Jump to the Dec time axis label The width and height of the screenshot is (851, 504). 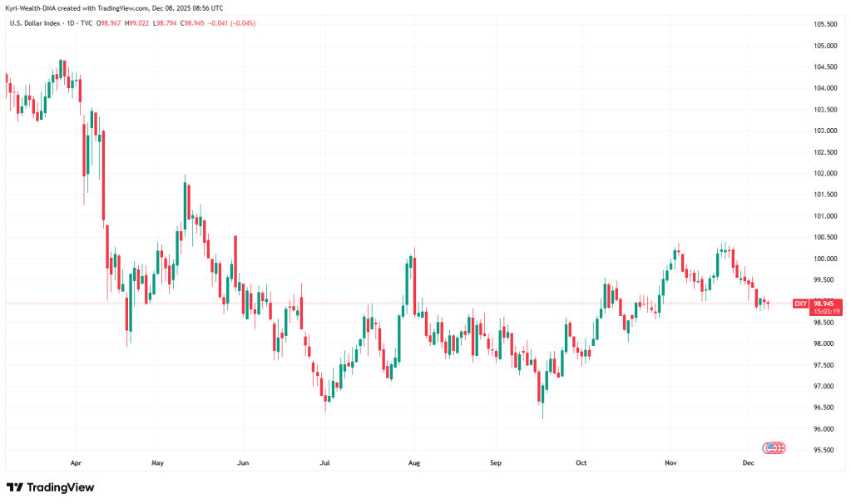(748, 461)
